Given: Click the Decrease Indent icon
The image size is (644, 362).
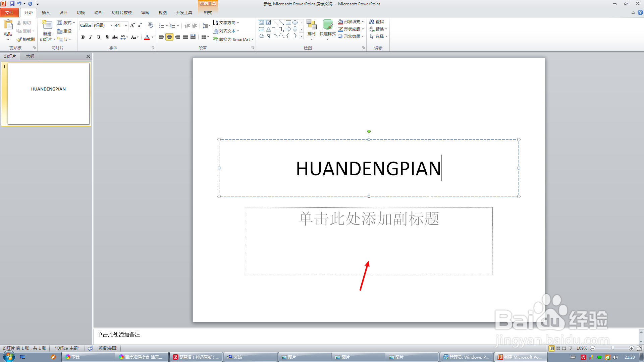Looking at the screenshot, I should (187, 26).
